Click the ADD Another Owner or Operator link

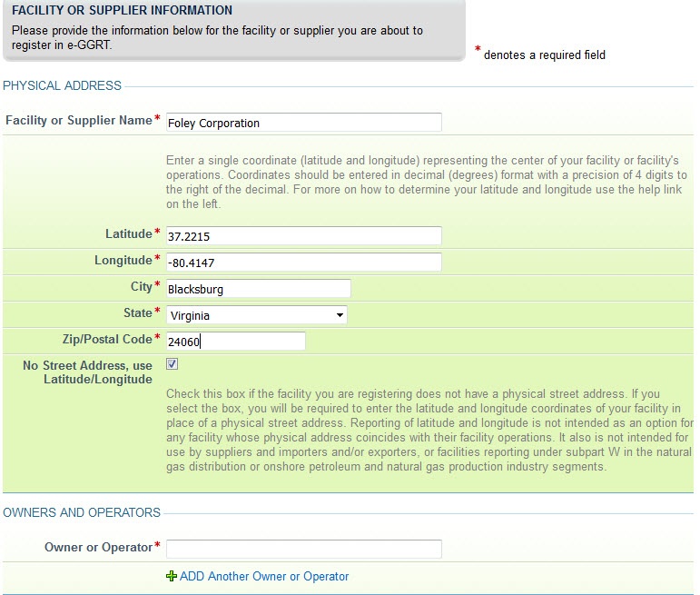point(264,576)
